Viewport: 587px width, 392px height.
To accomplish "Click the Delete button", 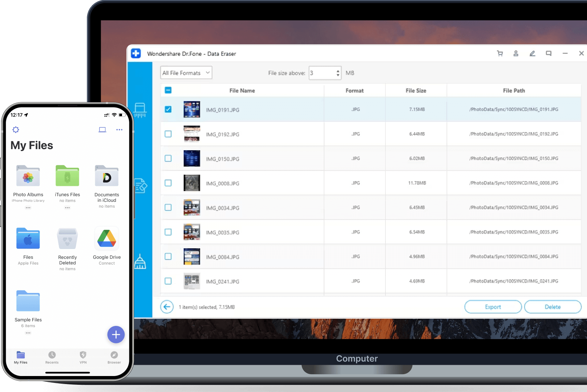I will pos(552,307).
